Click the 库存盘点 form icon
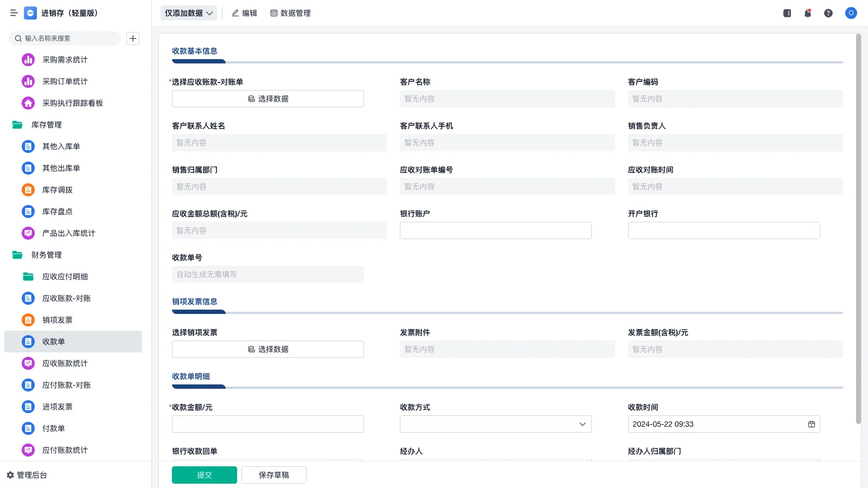 (x=28, y=211)
